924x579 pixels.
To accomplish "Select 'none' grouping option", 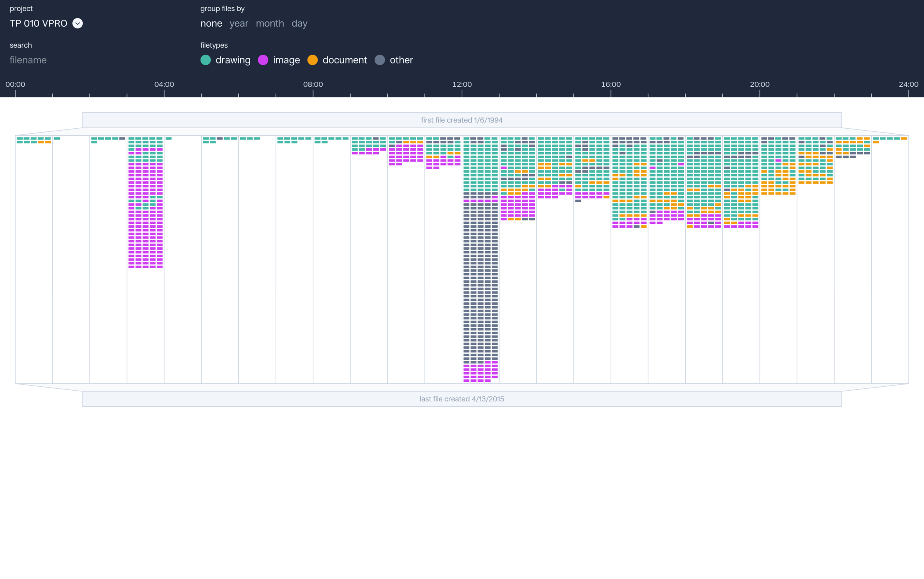I will coord(211,23).
